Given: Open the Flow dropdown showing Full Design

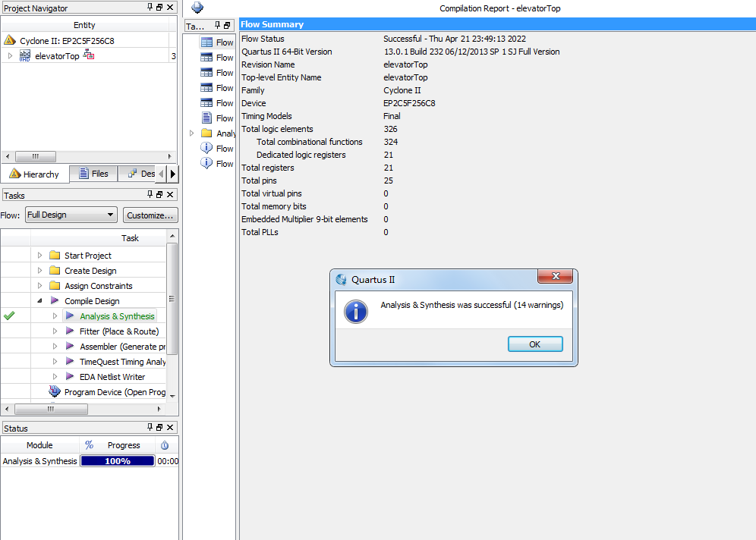Looking at the screenshot, I should 71,215.
